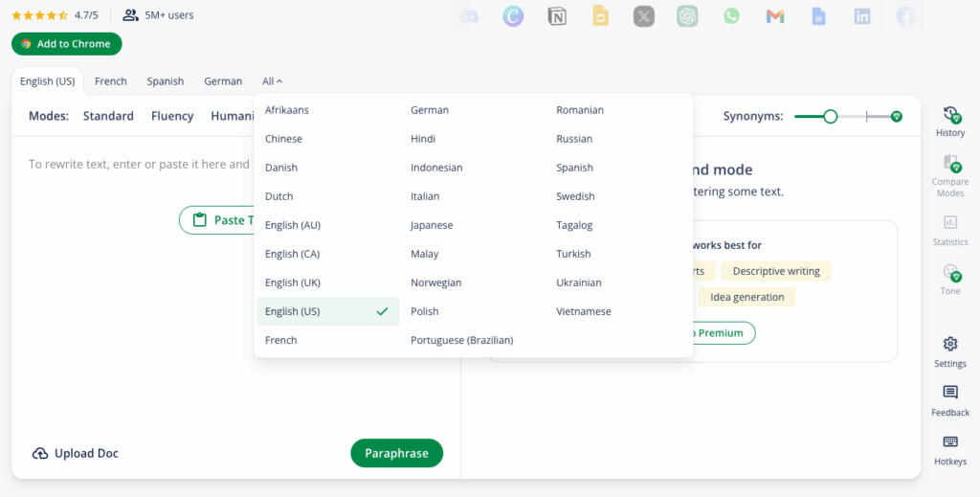
Task: Open the Hotkeys keyboard icon
Action: click(950, 442)
